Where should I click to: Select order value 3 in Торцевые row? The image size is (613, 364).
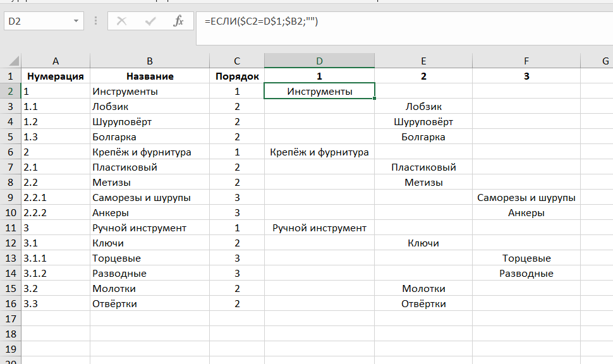coord(237,258)
